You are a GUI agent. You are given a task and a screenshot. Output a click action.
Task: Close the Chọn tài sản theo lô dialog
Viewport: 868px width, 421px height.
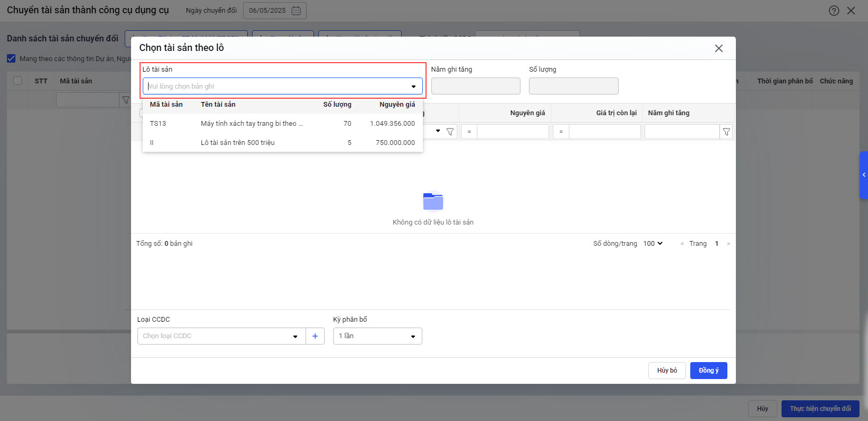pos(719,48)
